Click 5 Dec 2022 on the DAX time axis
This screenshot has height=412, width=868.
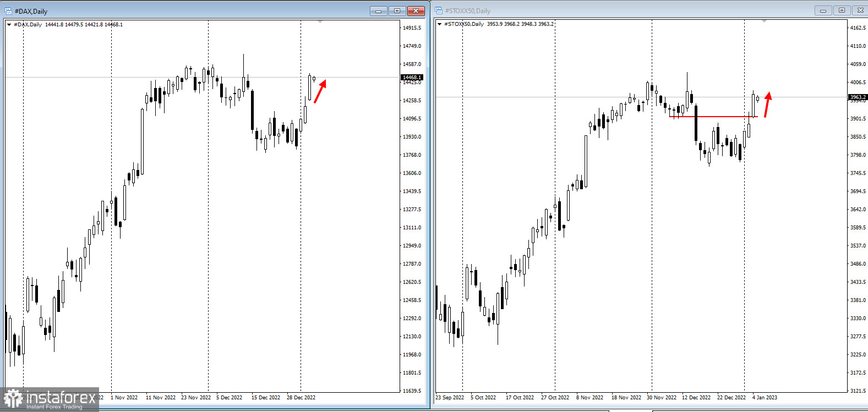(x=230, y=398)
